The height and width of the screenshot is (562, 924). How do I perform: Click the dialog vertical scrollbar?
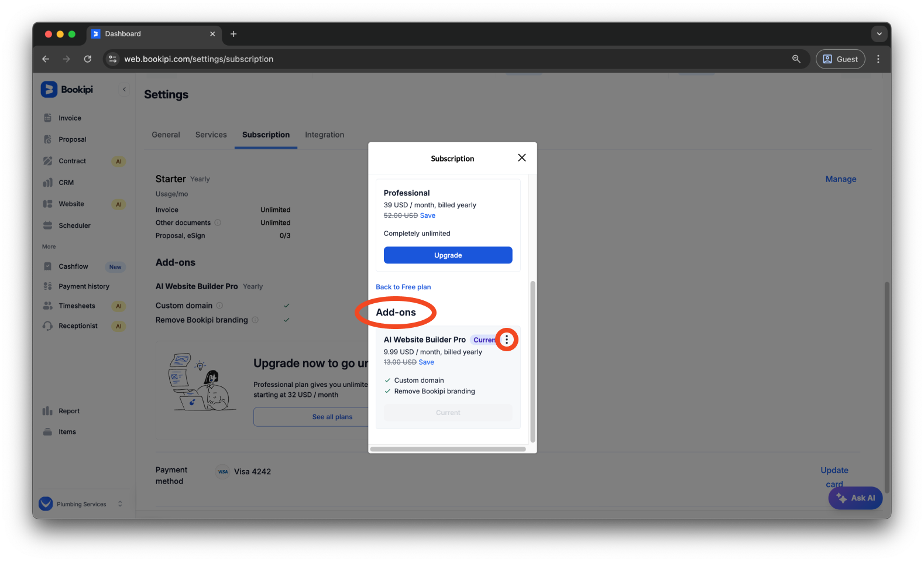point(533,362)
